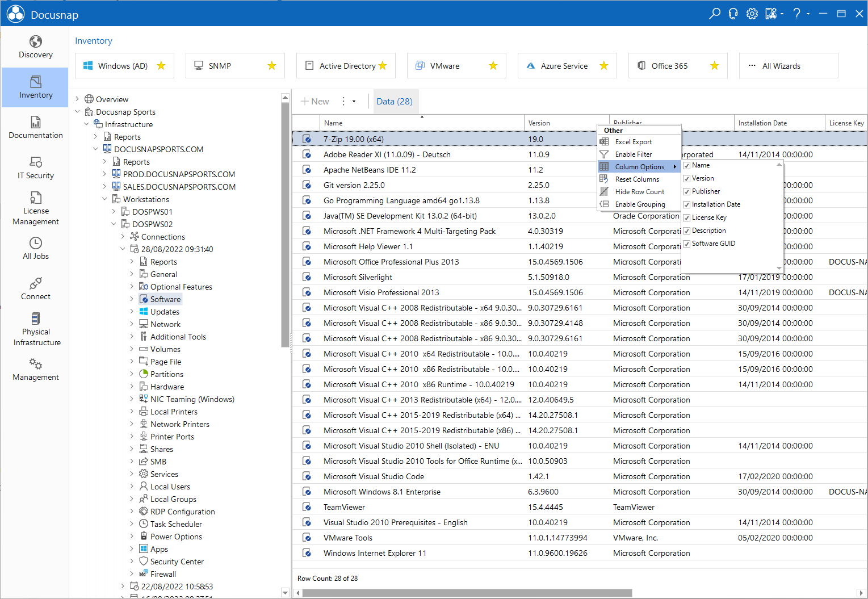868x599 pixels.
Task: Open the Documentation sidebar section
Action: pos(35,128)
